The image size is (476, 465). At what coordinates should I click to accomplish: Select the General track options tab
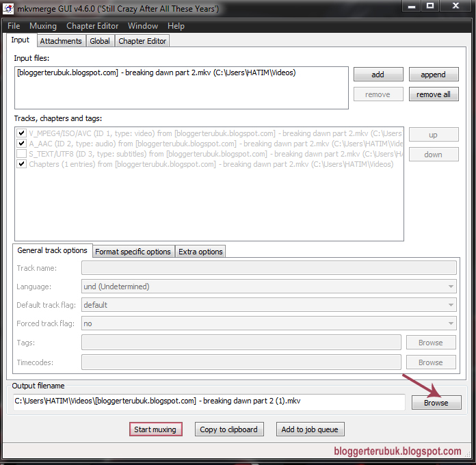(x=52, y=250)
